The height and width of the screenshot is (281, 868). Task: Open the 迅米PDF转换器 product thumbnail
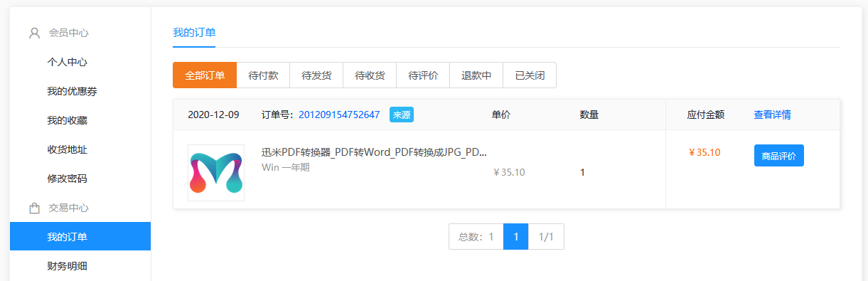click(216, 173)
